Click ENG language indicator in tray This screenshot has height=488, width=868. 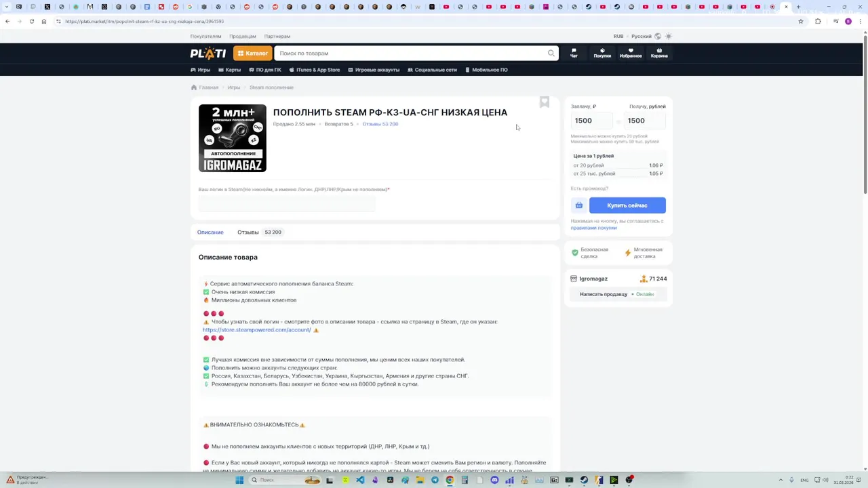coord(804,480)
